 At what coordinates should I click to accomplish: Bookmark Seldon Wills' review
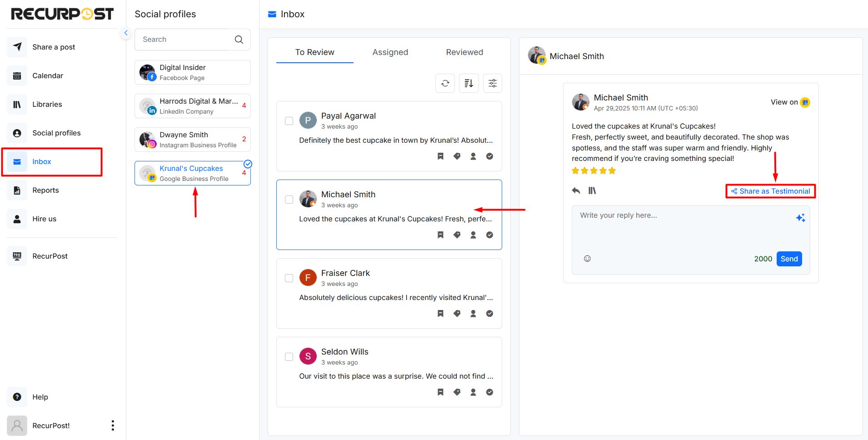point(440,392)
